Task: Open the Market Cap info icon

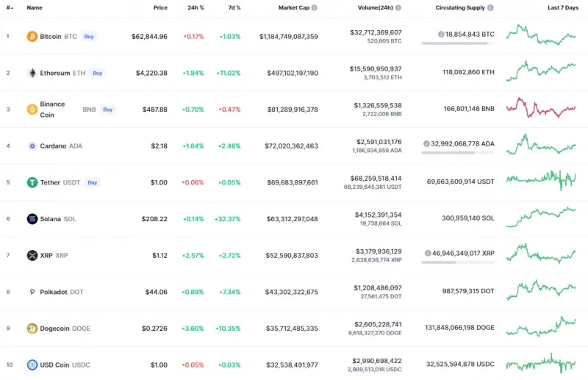Action: tap(315, 7)
